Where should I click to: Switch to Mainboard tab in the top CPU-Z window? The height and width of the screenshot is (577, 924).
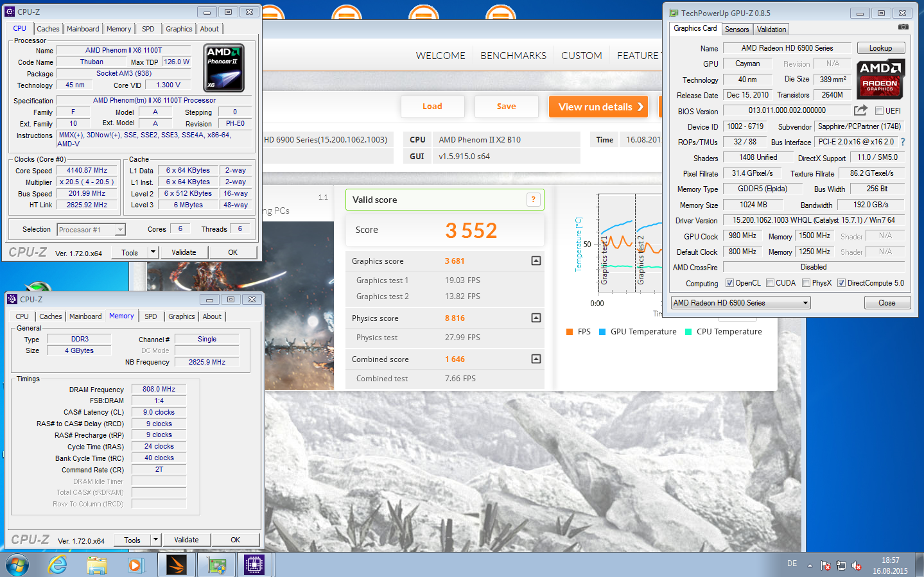[x=83, y=29]
